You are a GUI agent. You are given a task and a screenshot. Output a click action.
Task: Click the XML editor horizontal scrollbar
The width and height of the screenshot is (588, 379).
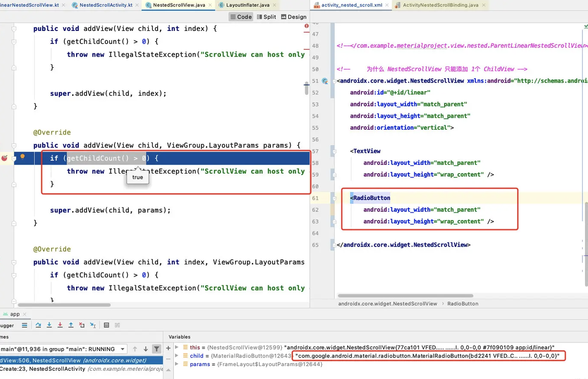[406, 296]
